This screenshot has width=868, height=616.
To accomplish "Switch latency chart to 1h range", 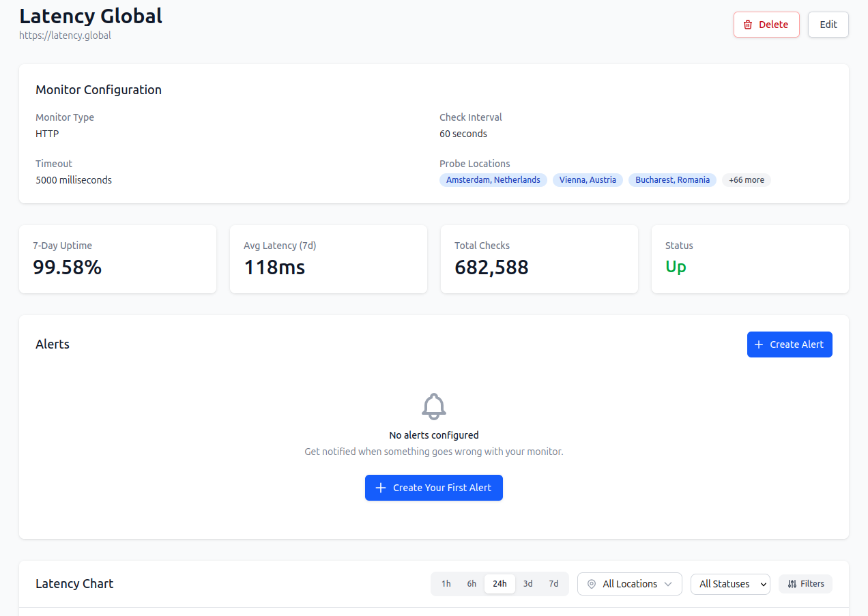I will coord(446,584).
